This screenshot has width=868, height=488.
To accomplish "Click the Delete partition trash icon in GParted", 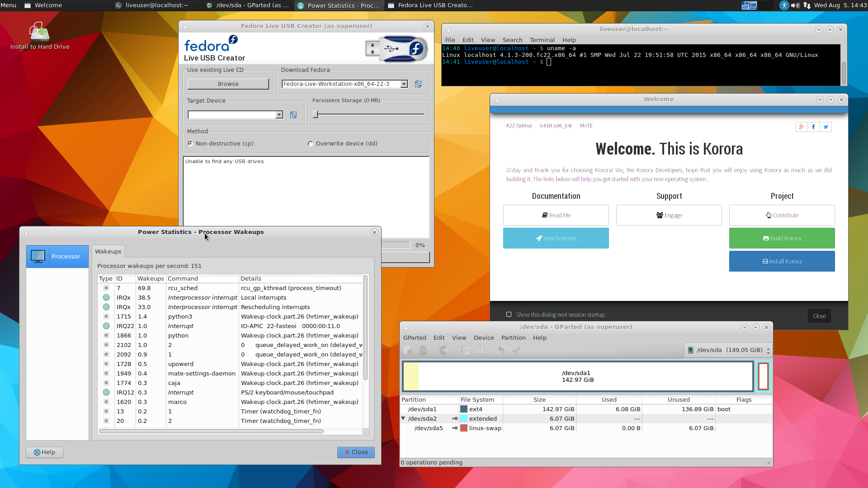I will click(423, 350).
